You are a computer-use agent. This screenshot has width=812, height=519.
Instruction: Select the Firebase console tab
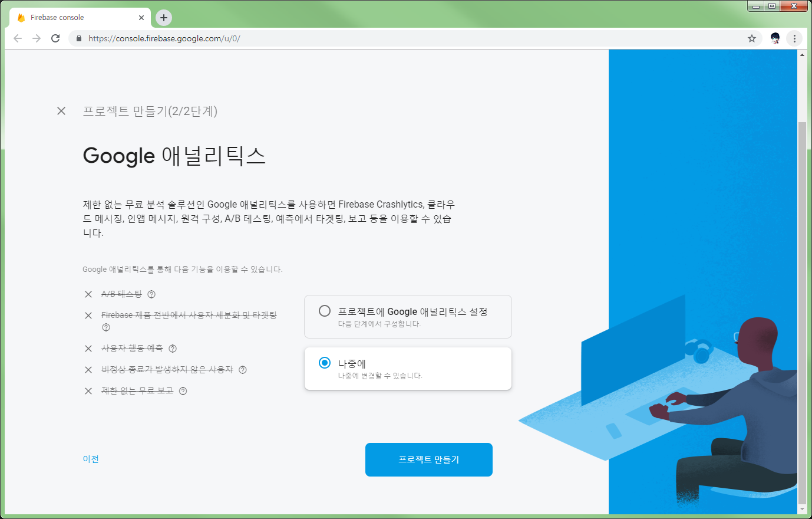(80, 18)
